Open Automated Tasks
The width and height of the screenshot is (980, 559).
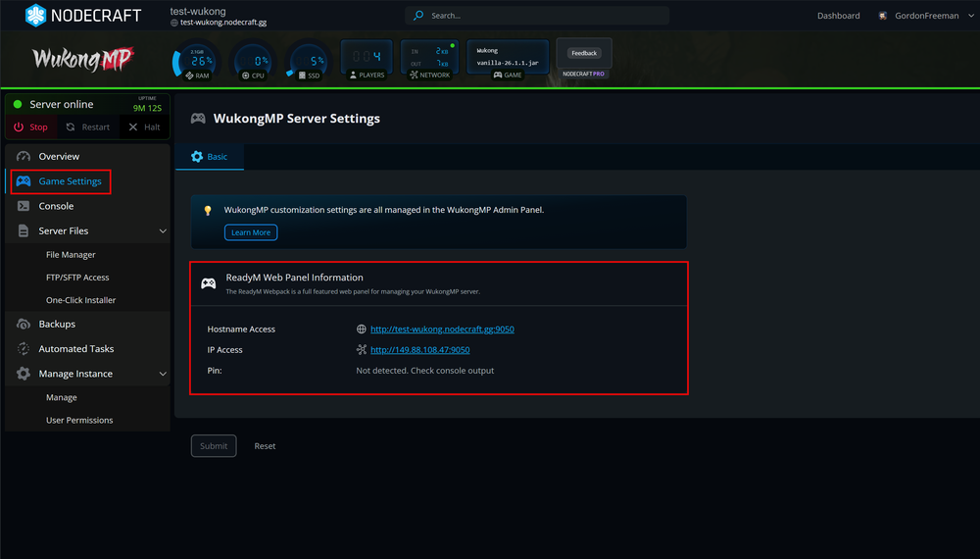click(x=87, y=349)
